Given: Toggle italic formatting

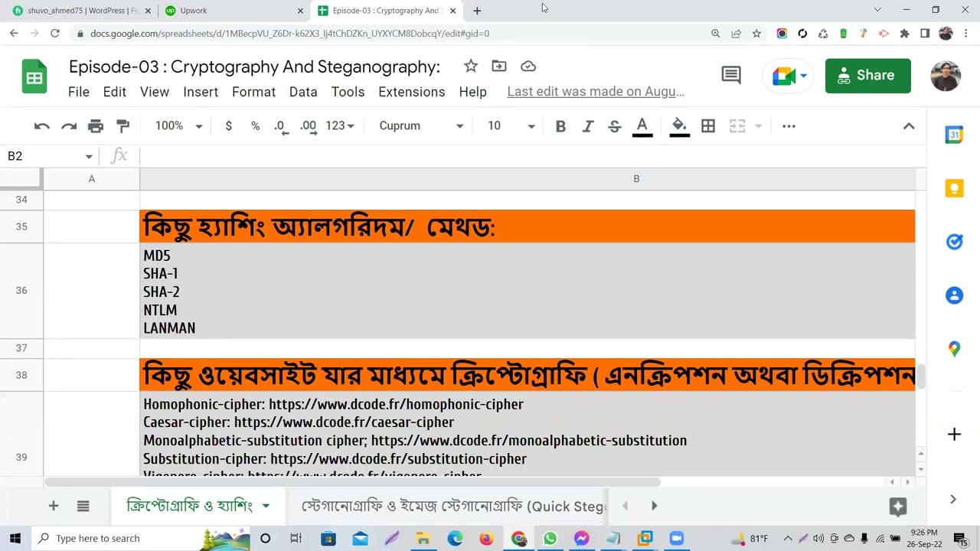Looking at the screenshot, I should (x=587, y=126).
